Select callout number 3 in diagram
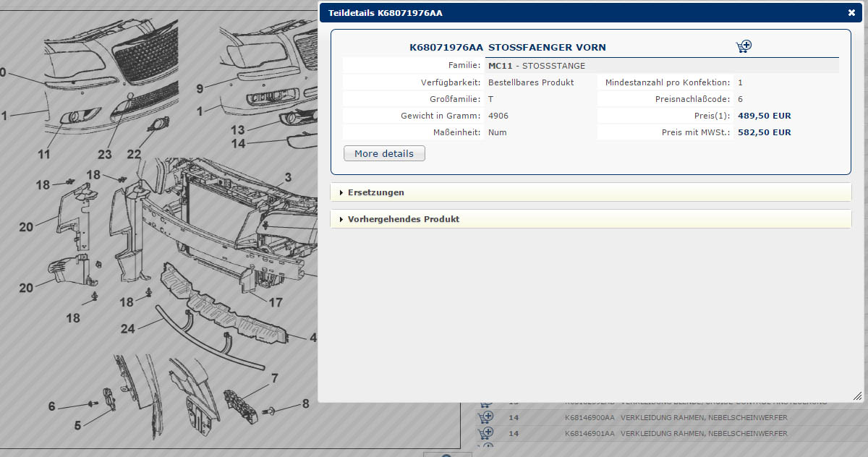The image size is (868, 457). click(287, 177)
